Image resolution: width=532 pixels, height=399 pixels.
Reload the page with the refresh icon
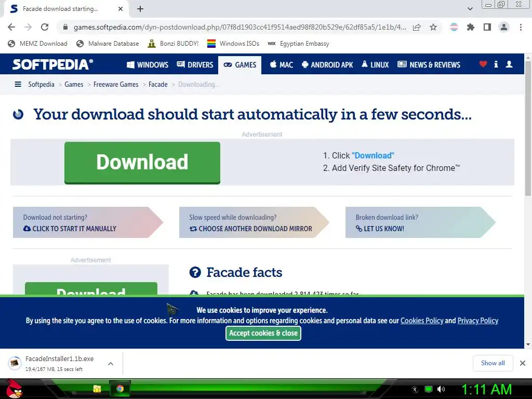point(45,27)
